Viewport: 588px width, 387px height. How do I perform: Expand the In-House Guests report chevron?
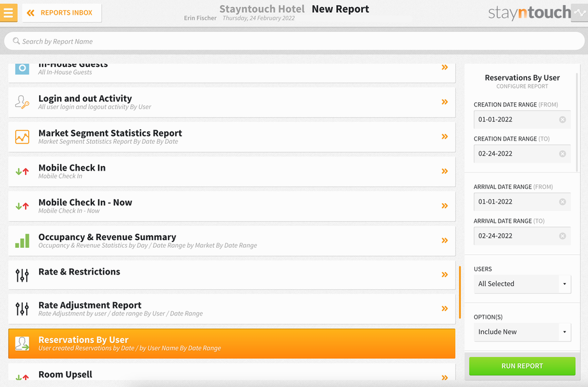click(x=445, y=68)
